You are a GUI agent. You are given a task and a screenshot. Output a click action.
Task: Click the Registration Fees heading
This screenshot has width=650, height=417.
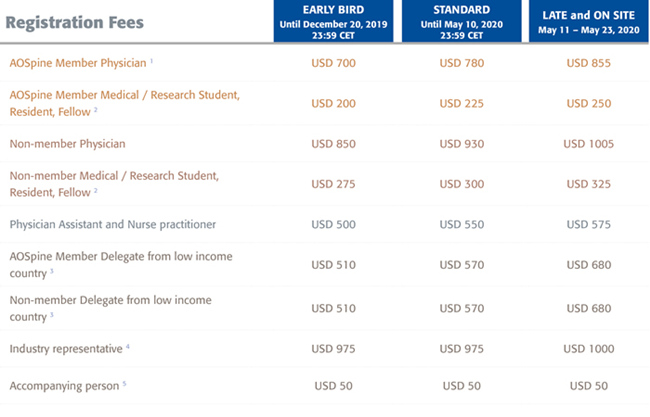tap(75, 22)
